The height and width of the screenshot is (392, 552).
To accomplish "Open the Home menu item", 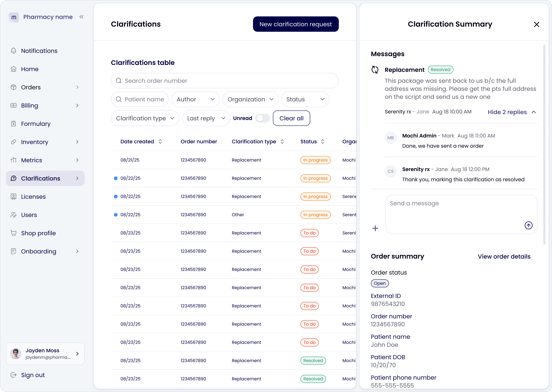I will [45, 69].
